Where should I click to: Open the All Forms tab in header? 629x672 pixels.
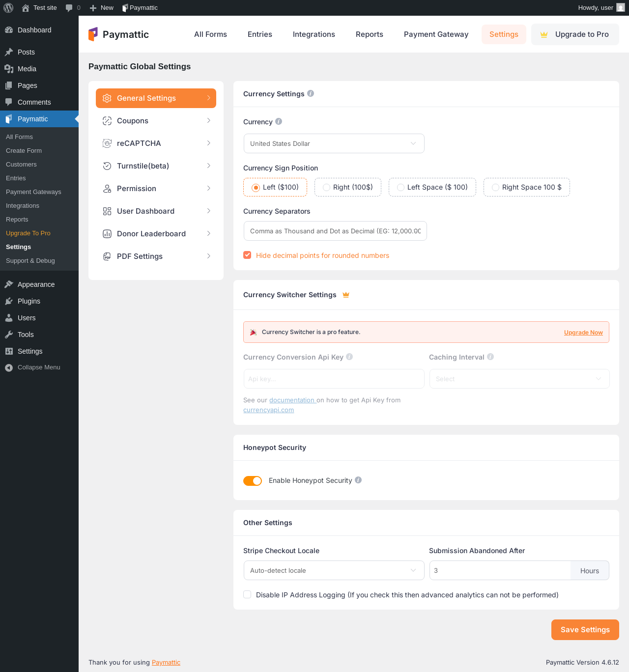point(210,34)
